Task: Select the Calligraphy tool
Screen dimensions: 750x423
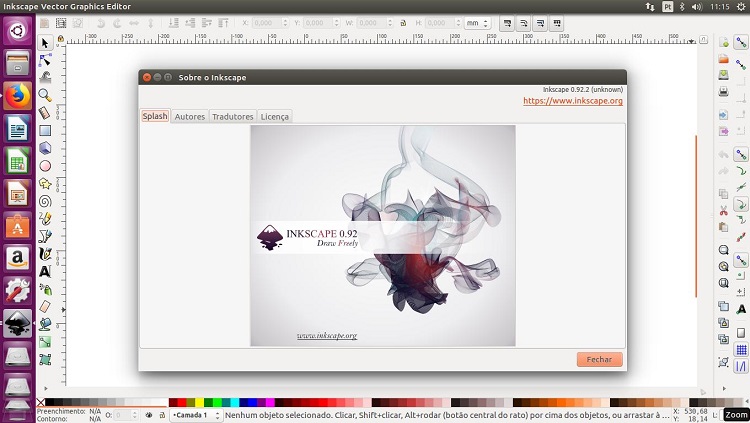Action: 45,254
